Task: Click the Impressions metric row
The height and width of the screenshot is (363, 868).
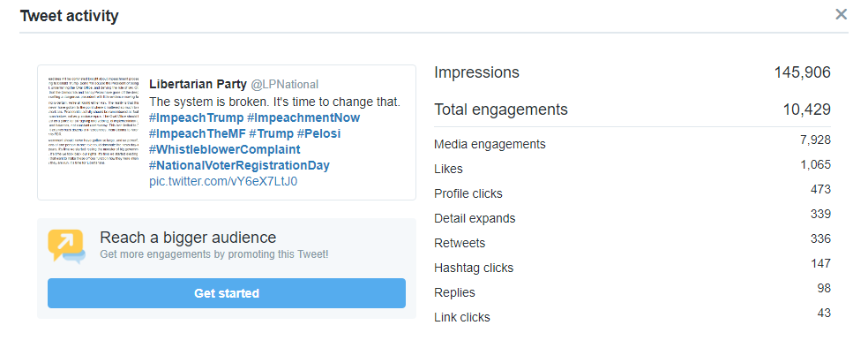Action: pos(632,72)
